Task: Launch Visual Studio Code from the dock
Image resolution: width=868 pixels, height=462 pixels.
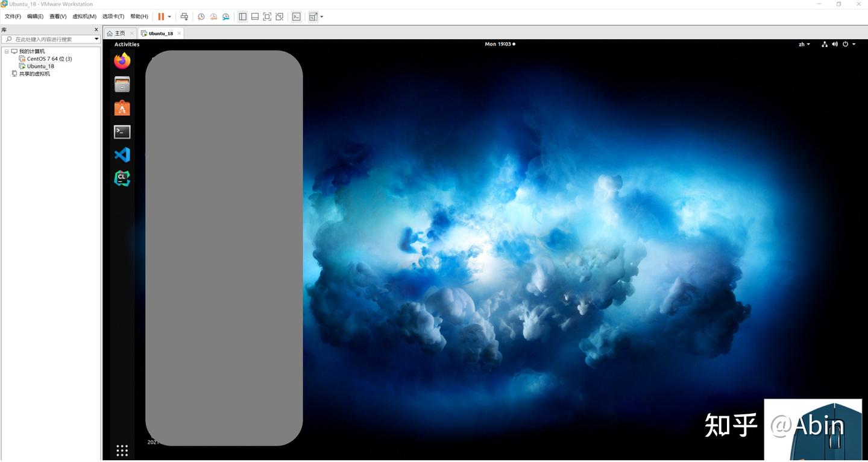Action: 122,155
